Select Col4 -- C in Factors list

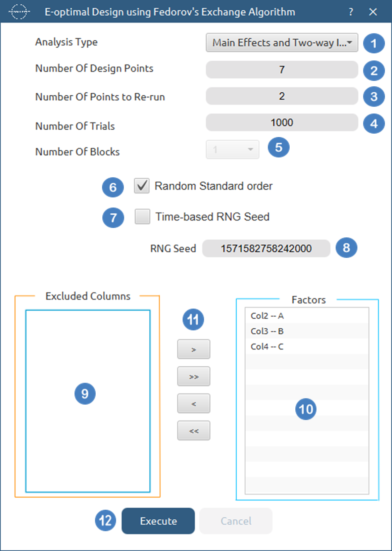pyautogui.click(x=267, y=347)
